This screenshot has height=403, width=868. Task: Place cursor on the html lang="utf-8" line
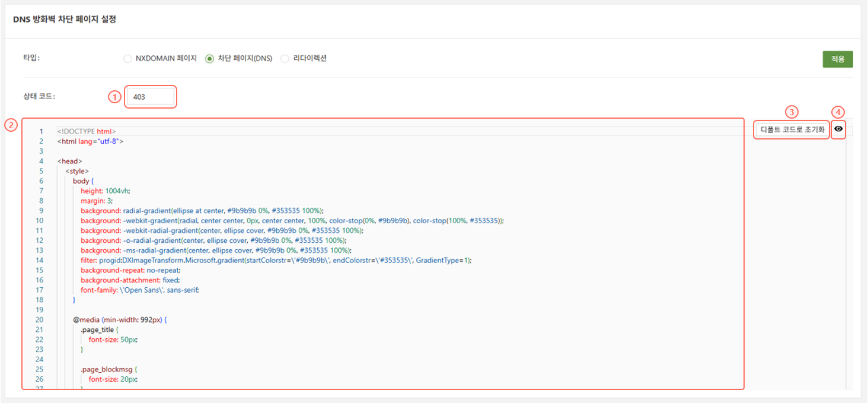click(x=90, y=141)
